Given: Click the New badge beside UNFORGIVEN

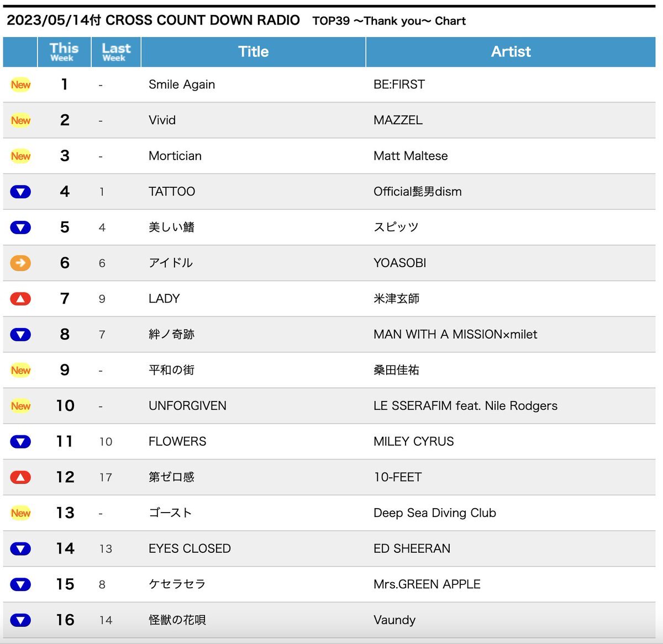Looking at the screenshot, I should click(20, 406).
